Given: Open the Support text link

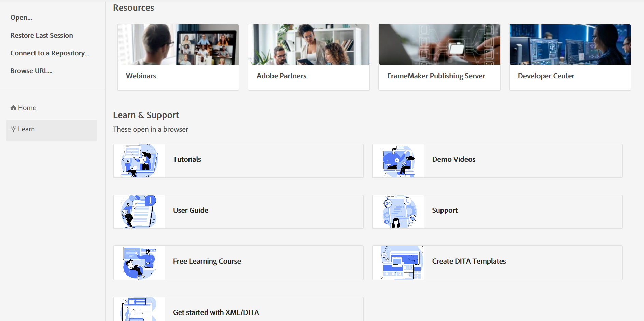Looking at the screenshot, I should click(445, 210).
